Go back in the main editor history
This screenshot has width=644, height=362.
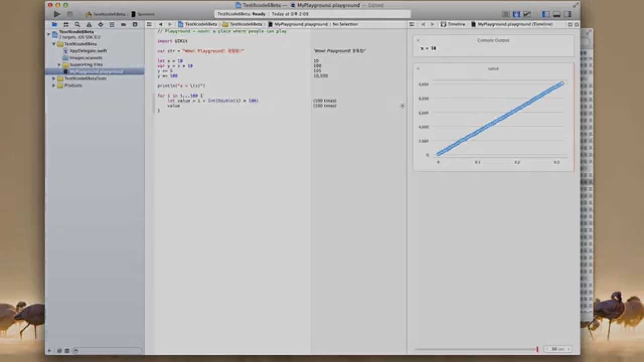coord(160,24)
